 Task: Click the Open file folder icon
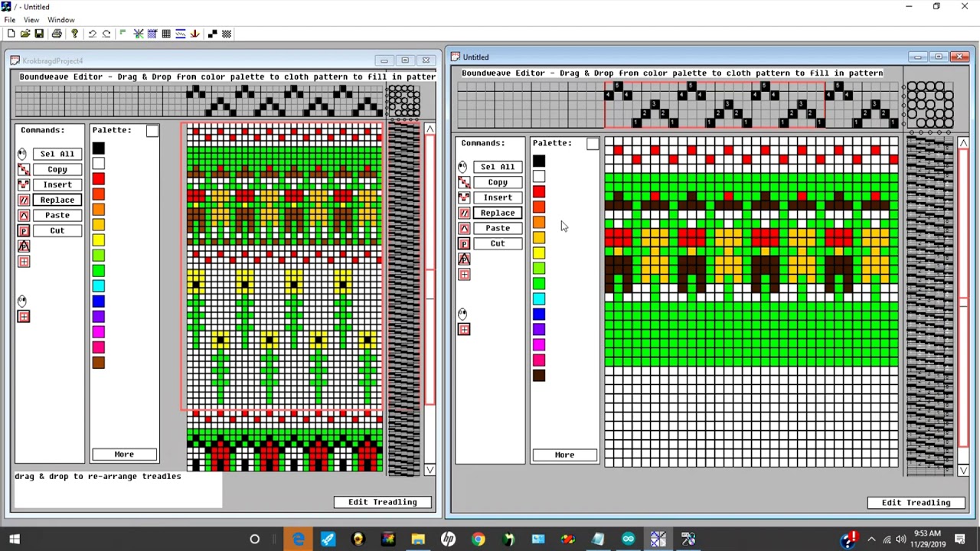pyautogui.click(x=25, y=34)
